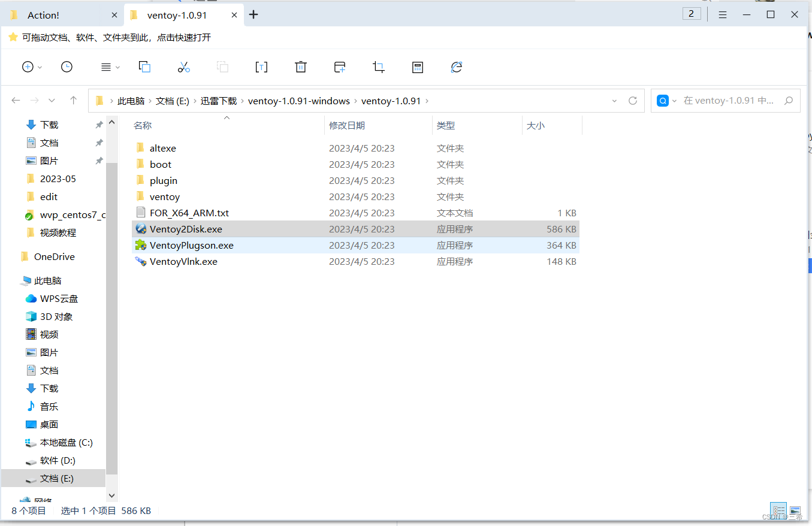Click the view layout lines icon
This screenshot has width=812, height=526.
coord(105,67)
